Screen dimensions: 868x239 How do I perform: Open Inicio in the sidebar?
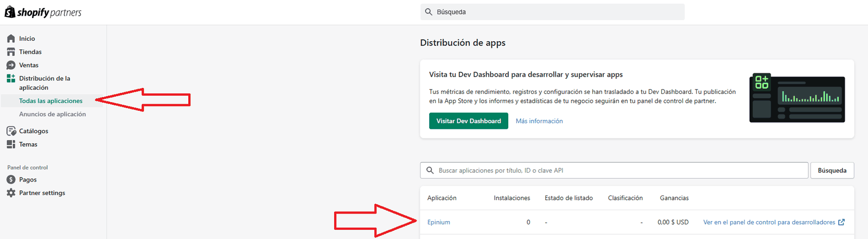point(27,39)
